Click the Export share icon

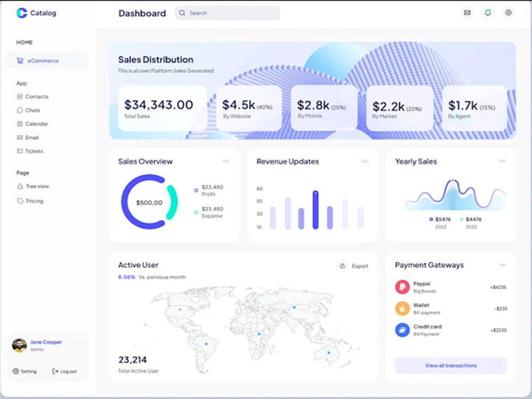[x=342, y=266]
